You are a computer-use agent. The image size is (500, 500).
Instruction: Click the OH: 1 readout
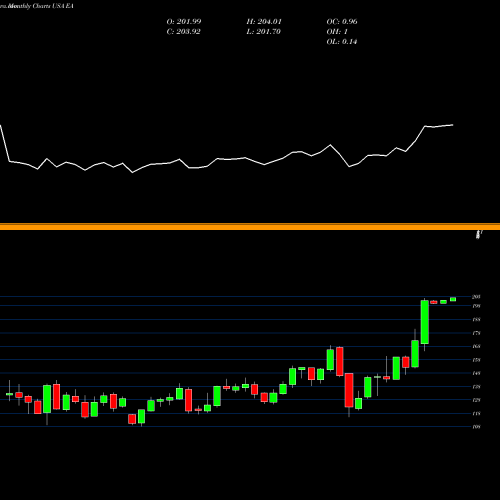coord(337,32)
